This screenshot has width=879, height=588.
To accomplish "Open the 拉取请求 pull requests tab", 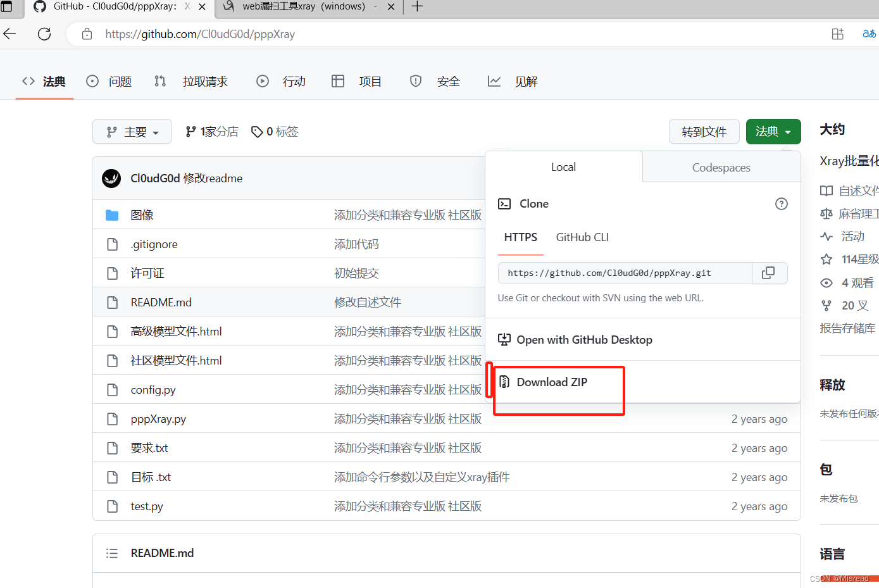I will coord(190,82).
